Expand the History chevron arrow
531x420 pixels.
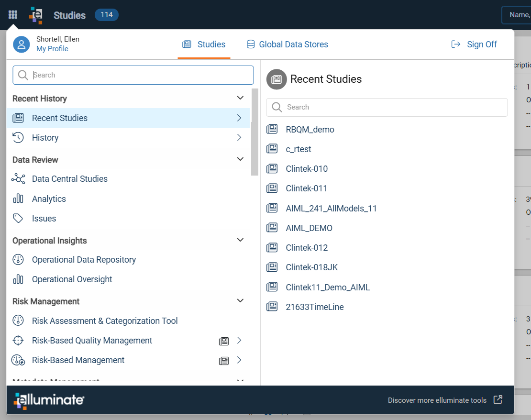click(239, 137)
